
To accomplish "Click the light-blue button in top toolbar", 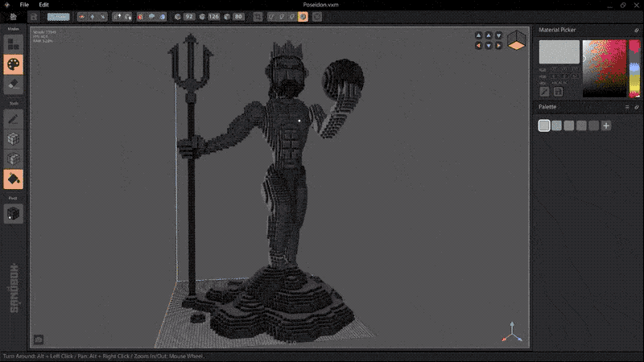I will 58,17.
